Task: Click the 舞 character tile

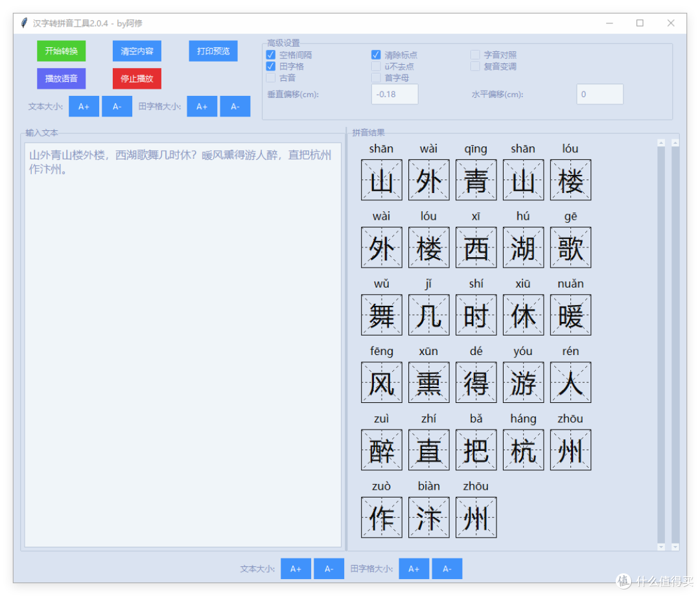Action: click(x=382, y=314)
